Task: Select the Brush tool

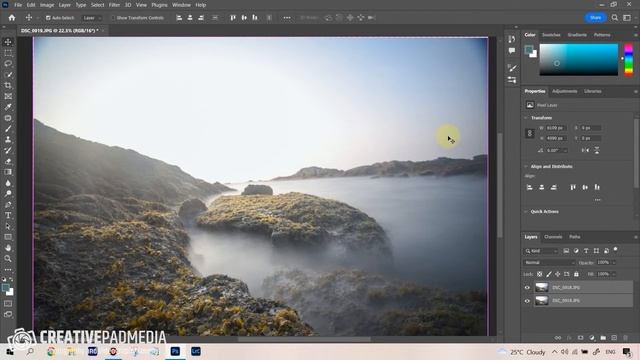Action: [x=8, y=129]
